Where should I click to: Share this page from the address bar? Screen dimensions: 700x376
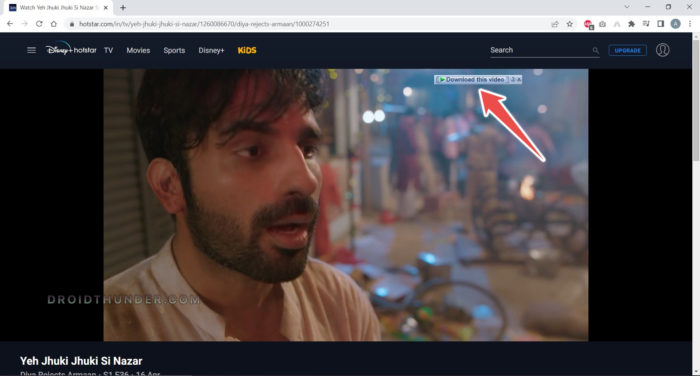coord(555,24)
